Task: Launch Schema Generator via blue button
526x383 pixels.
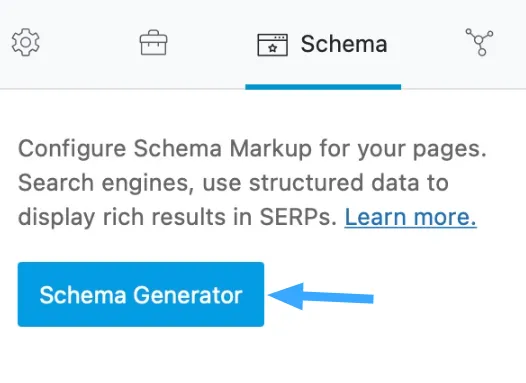Action: 141,294
